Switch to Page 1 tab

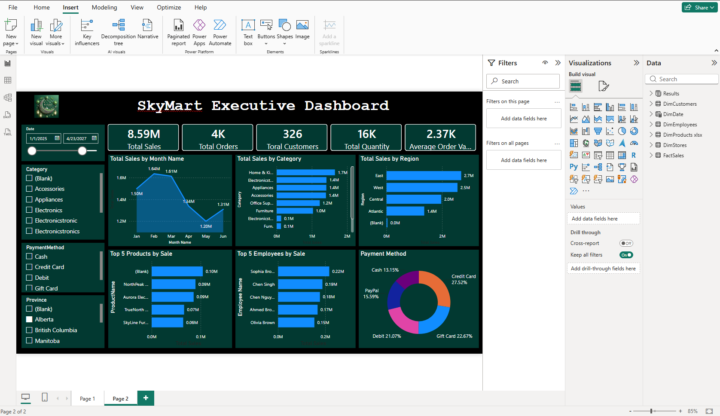point(87,399)
